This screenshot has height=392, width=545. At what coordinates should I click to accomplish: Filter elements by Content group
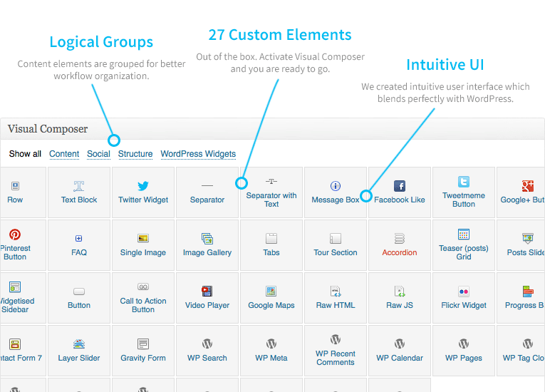tap(64, 154)
